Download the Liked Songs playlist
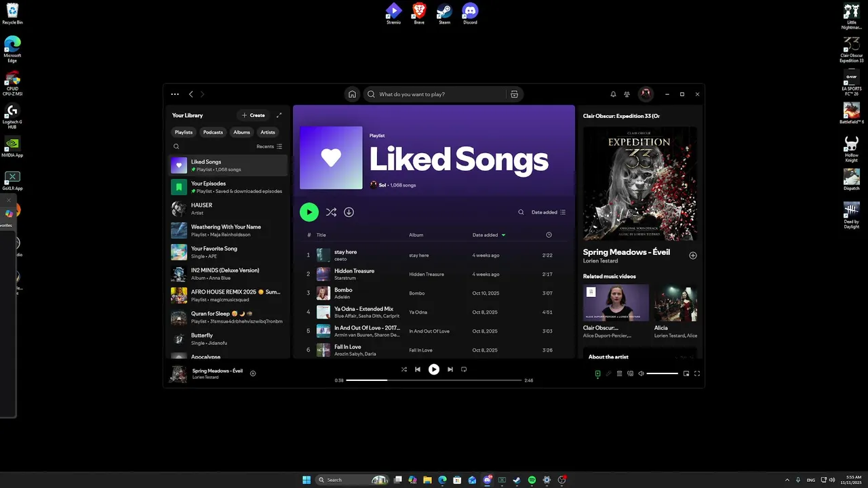This screenshot has width=868, height=488. coord(349,212)
